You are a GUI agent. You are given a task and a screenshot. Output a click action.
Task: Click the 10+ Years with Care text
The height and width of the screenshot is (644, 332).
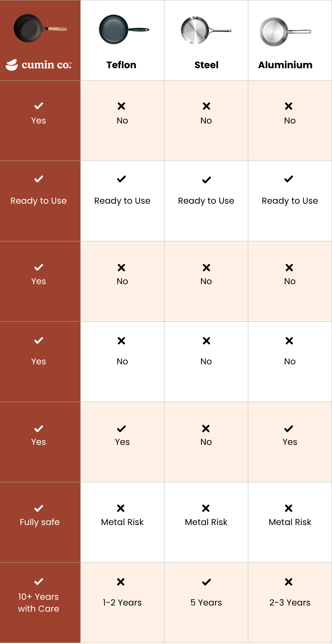pyautogui.click(x=39, y=603)
